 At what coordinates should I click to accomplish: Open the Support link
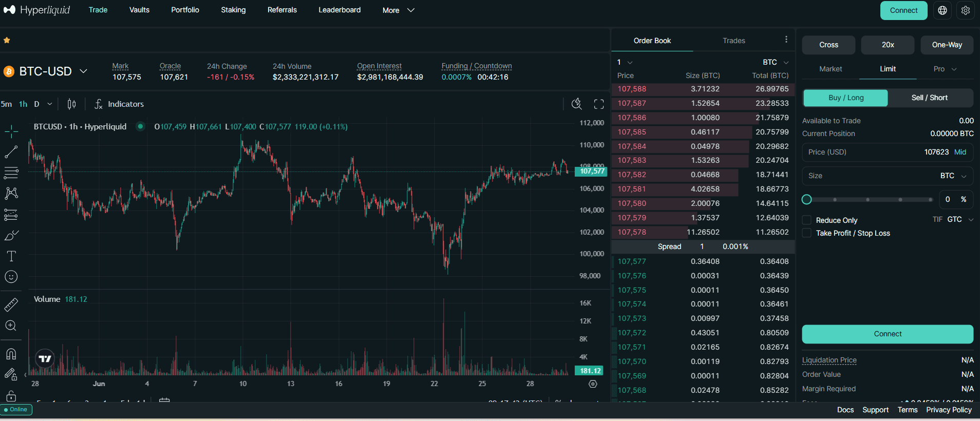click(x=875, y=410)
